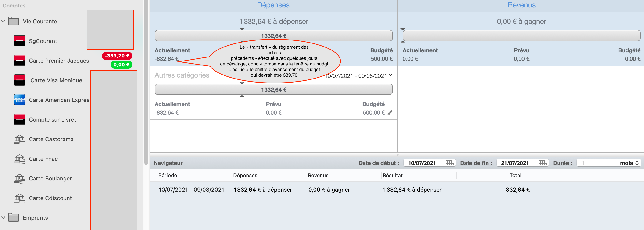Select the 10/07/2021 - 09/08/2021 period row
Viewport: 644px width, 230px height.
[192, 189]
